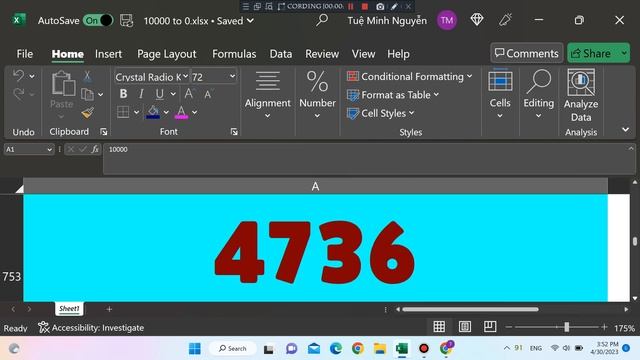Screen dimensions: 640x360
Task: Open the font size dropdown
Action: (x=232, y=76)
